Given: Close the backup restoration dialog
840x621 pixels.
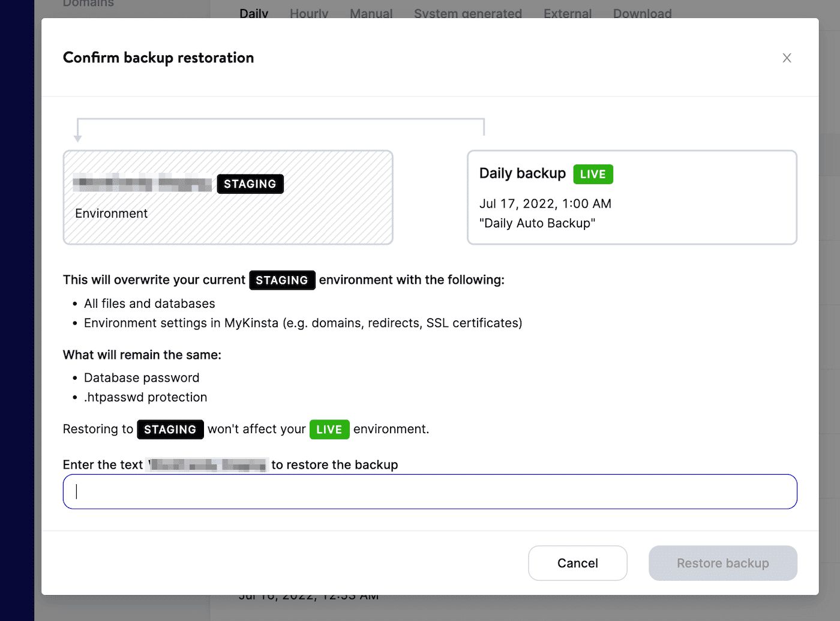Looking at the screenshot, I should 787,58.
